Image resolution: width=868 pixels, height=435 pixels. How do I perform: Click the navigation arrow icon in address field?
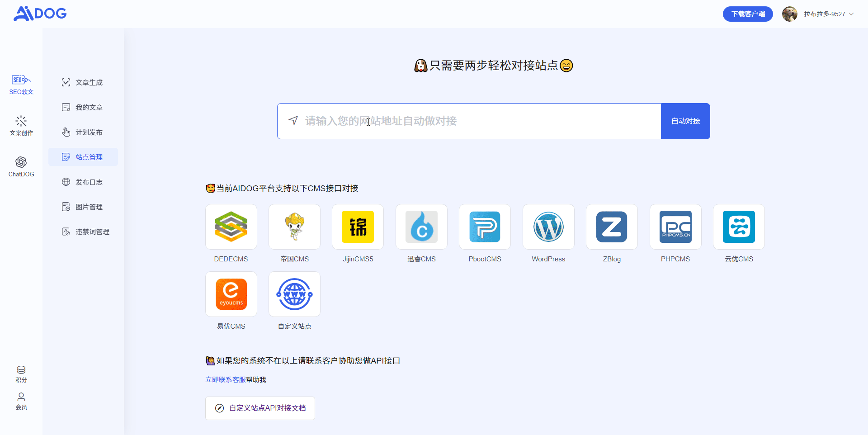coord(293,121)
